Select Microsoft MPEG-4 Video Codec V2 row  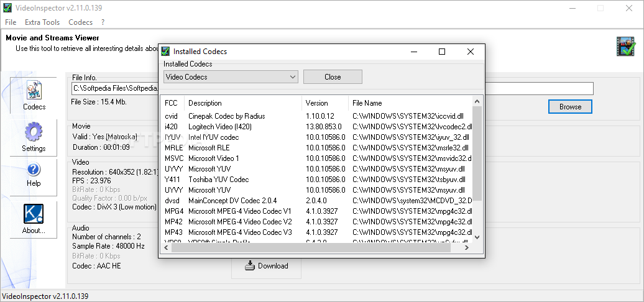[317, 222]
